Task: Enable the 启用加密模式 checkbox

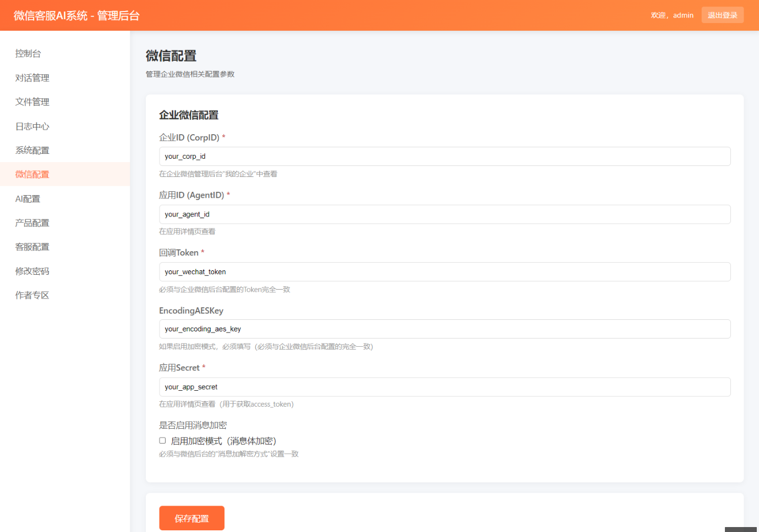Action: [x=162, y=441]
